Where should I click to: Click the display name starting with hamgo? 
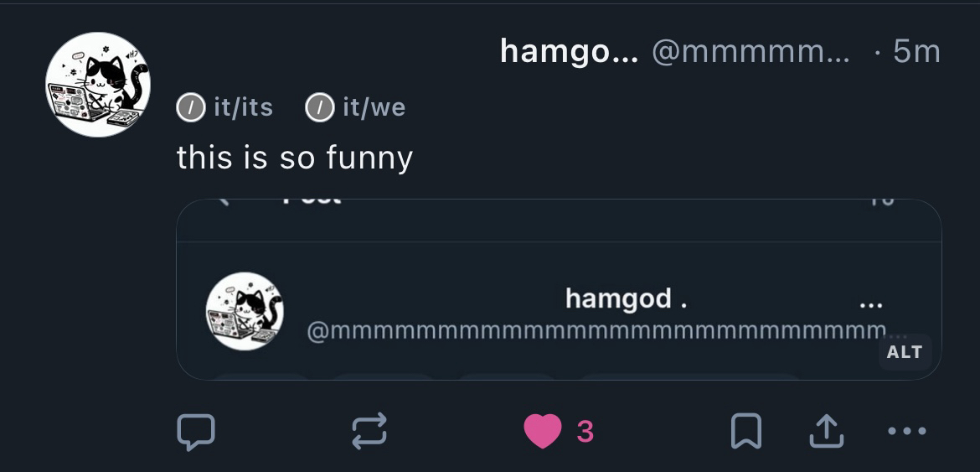(x=569, y=52)
